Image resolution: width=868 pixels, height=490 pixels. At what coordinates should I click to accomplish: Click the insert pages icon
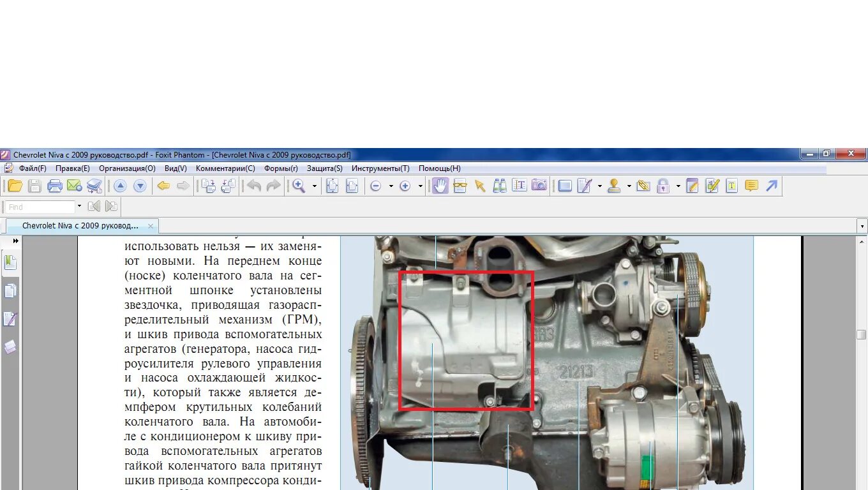(x=208, y=186)
